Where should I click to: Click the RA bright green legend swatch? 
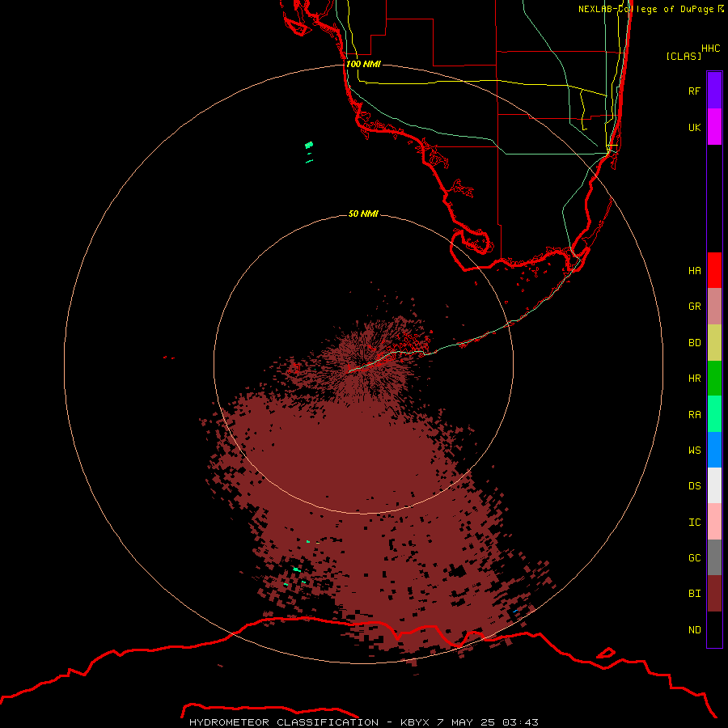click(x=714, y=414)
